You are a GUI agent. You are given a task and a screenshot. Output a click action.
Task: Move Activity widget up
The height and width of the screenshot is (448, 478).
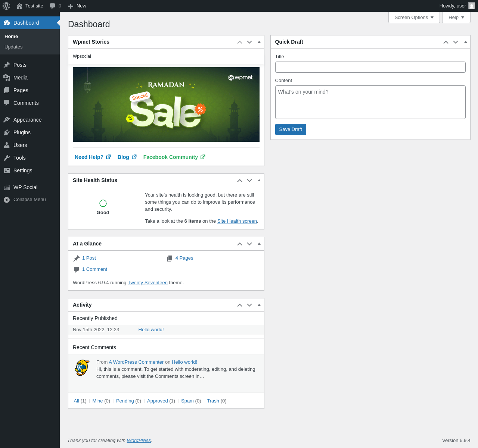(x=240, y=305)
